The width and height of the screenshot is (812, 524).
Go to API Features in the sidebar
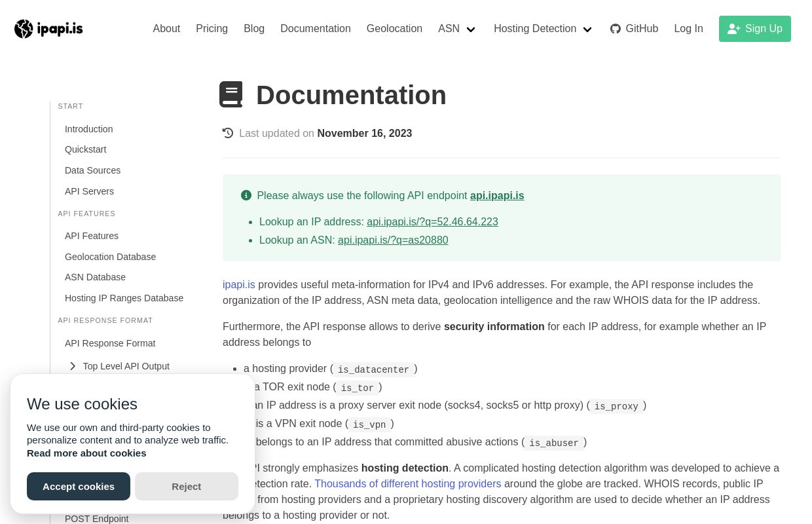pyautogui.click(x=92, y=236)
